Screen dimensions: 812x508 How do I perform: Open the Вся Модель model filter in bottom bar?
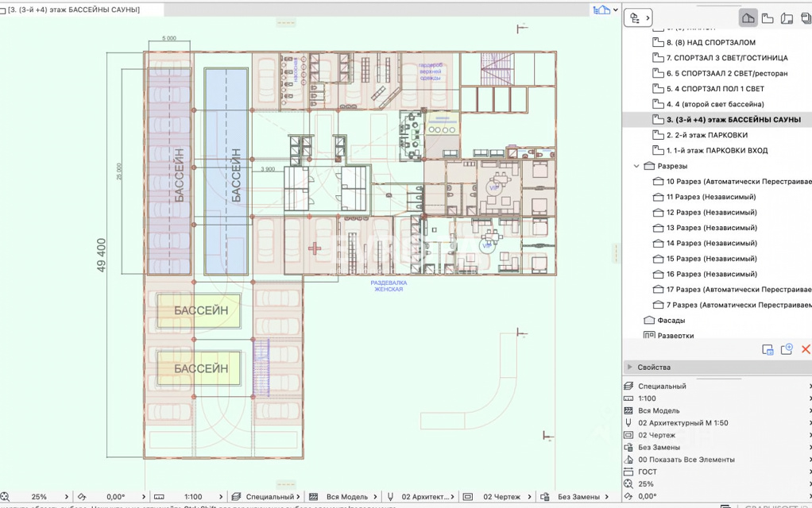coord(346,497)
